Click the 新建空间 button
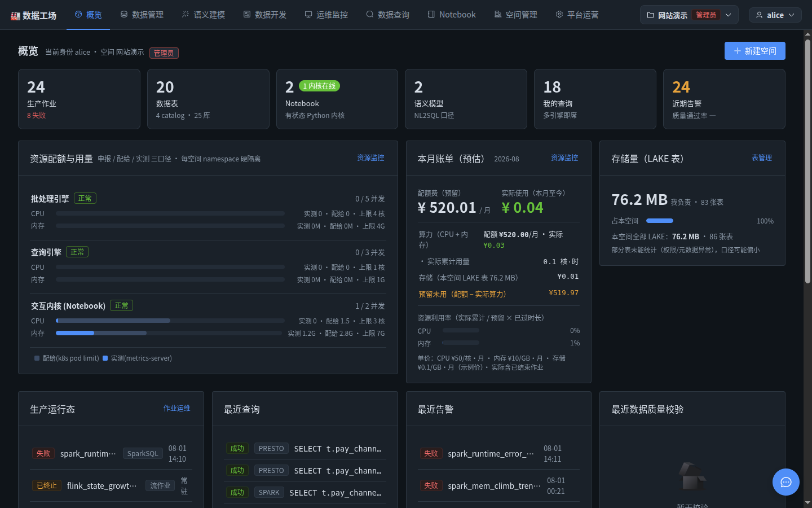This screenshot has width=812, height=508. point(755,51)
